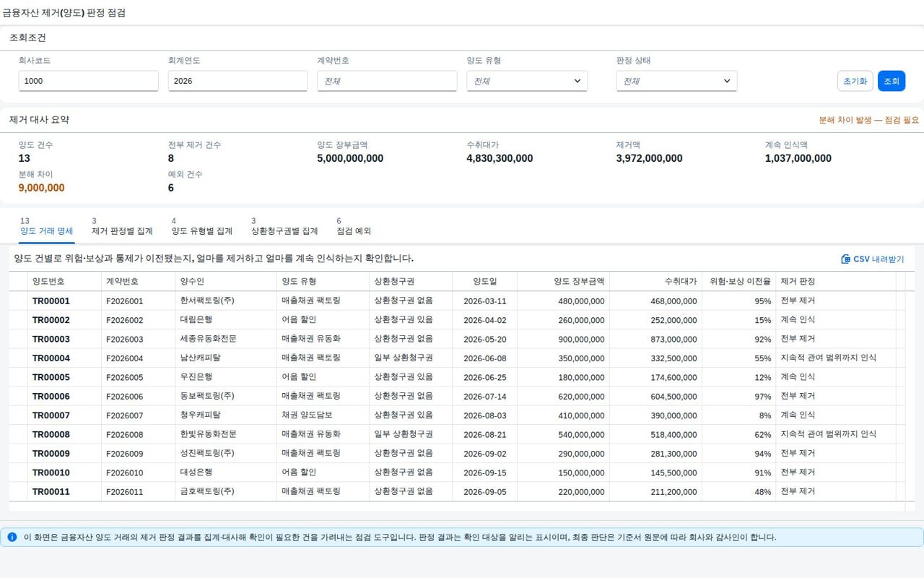The image size is (924, 578).
Task: Click the 계속 인식액 1,037,000,000 value
Action: click(798, 158)
